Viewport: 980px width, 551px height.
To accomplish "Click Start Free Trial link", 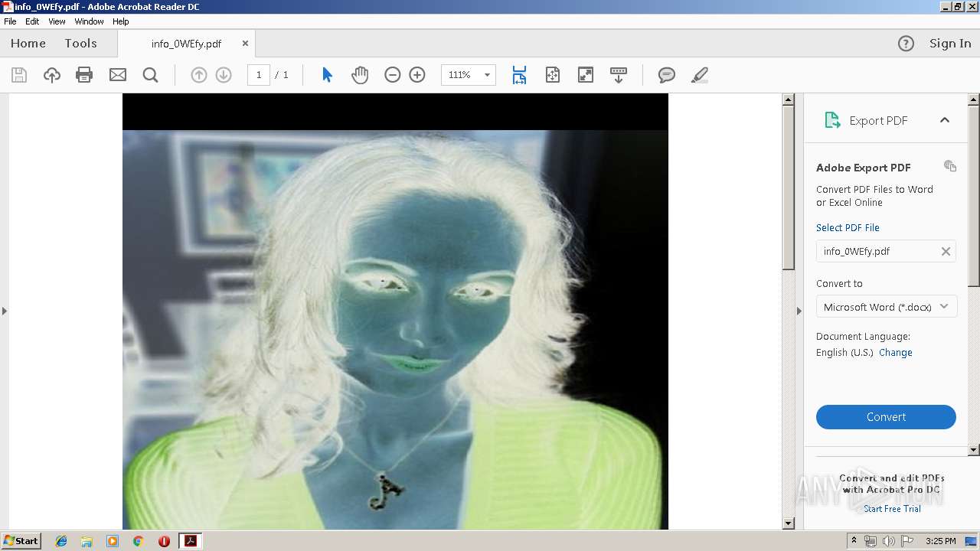I will coord(893,509).
